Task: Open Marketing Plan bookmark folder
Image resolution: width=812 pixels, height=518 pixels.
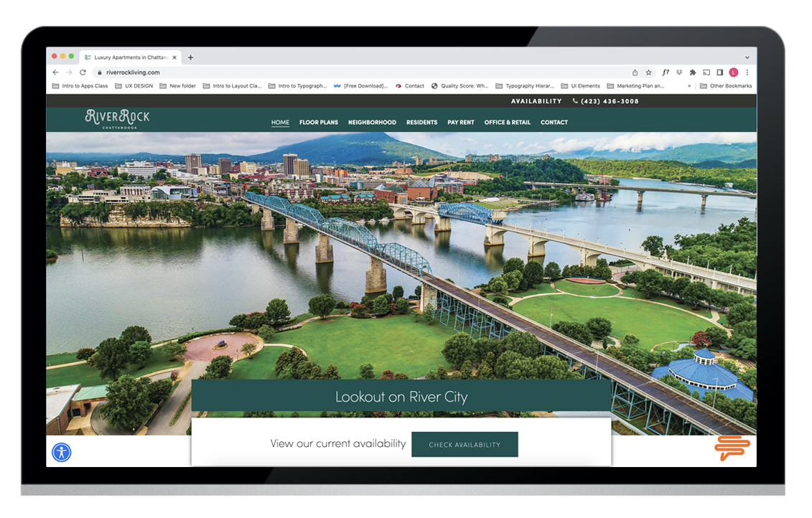Action: [x=635, y=86]
